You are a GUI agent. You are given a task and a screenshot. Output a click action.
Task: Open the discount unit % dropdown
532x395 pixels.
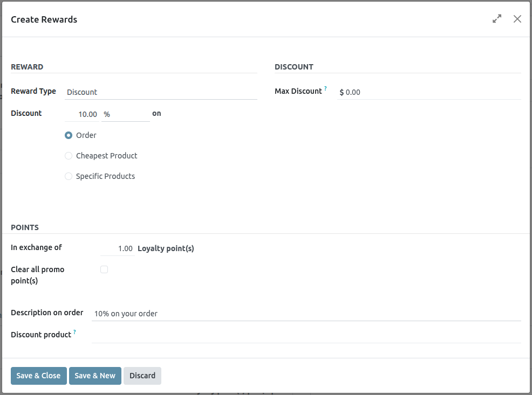(x=125, y=114)
